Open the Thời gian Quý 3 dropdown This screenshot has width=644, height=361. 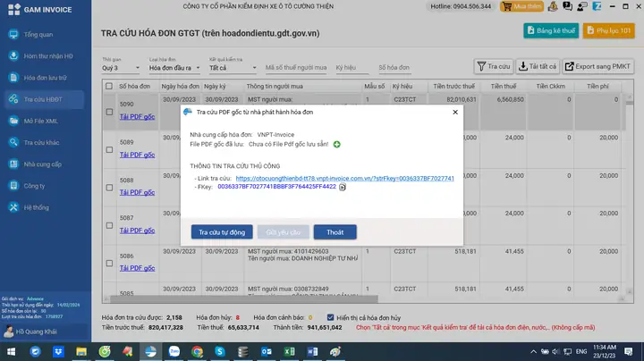pyautogui.click(x=121, y=67)
